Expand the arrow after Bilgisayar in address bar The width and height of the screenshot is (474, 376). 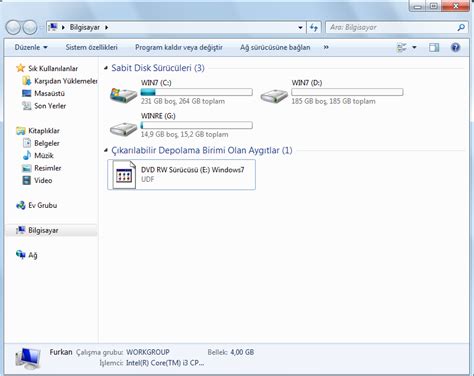tap(106, 27)
